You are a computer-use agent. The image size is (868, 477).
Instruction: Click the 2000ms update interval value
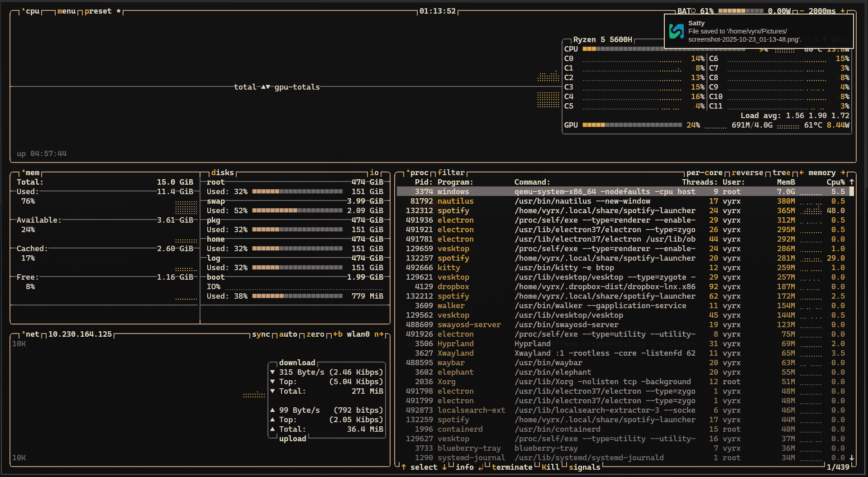(822, 11)
